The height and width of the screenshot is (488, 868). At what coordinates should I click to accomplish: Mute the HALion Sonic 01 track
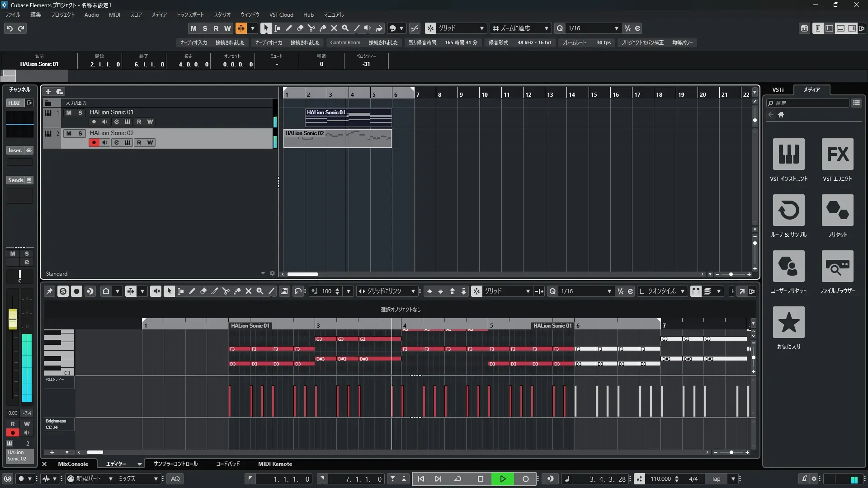(x=69, y=113)
